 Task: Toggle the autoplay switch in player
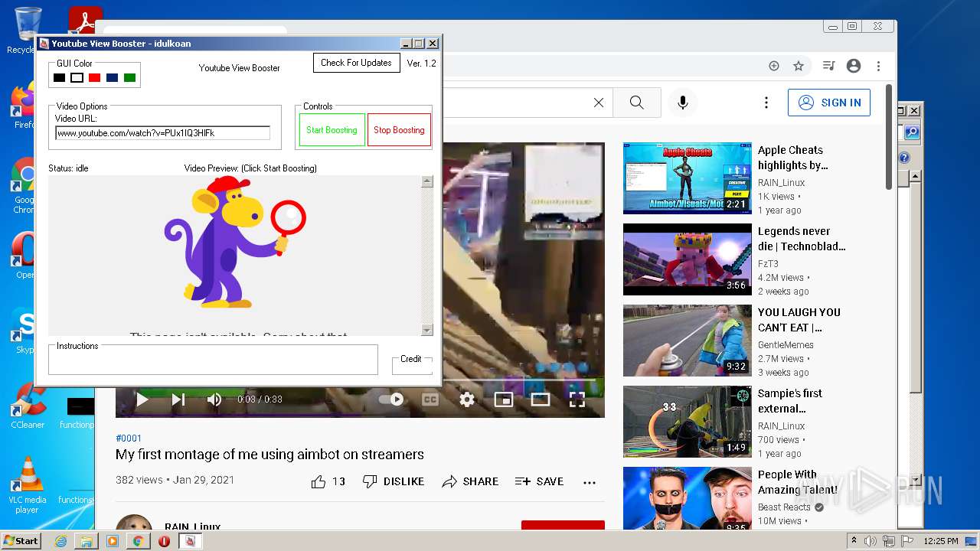point(392,399)
